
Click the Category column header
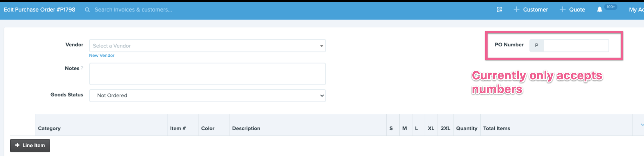click(x=49, y=128)
